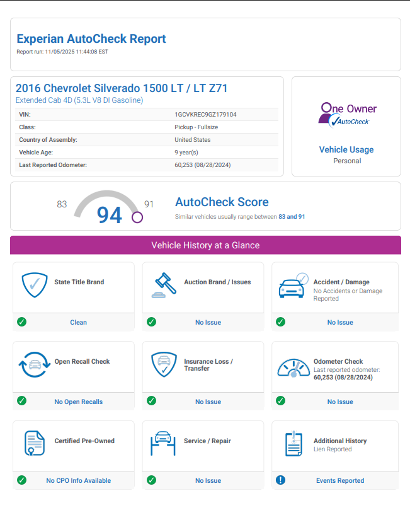Click the Accident / Damage car icon
Screen dimensions: 410x532
pyautogui.click(x=293, y=286)
